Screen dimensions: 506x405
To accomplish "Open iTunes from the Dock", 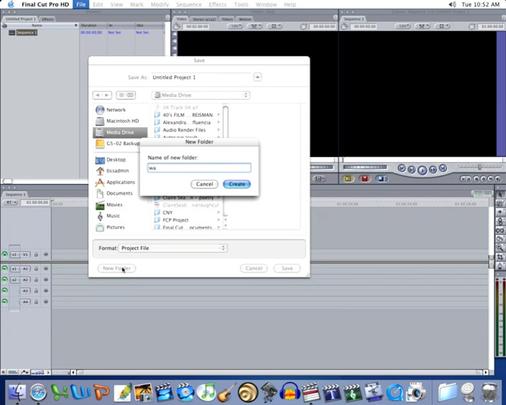I will [x=206, y=392].
